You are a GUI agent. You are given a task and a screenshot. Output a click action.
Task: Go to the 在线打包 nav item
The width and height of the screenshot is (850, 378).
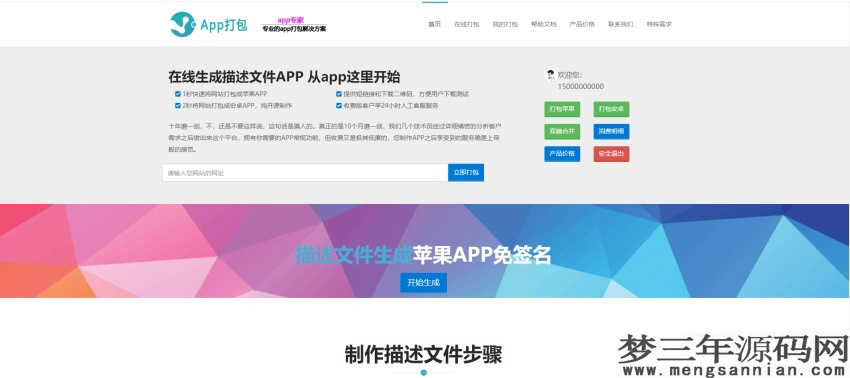tap(467, 24)
